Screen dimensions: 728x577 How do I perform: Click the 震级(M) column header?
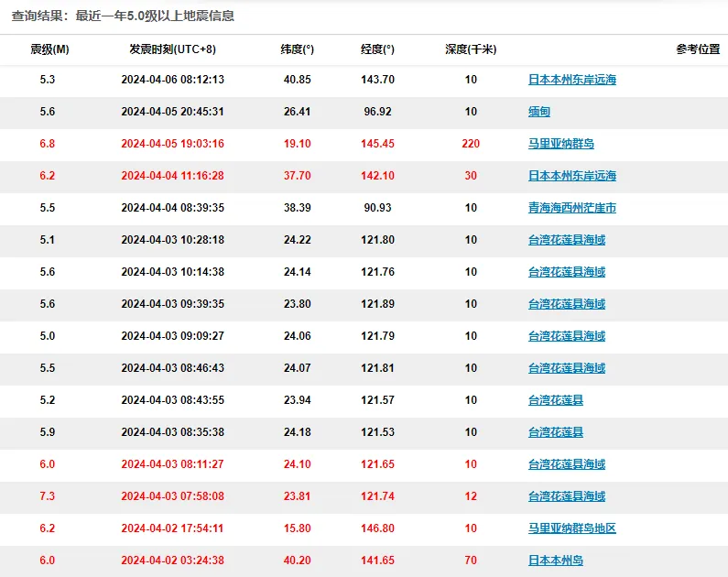coord(49,49)
